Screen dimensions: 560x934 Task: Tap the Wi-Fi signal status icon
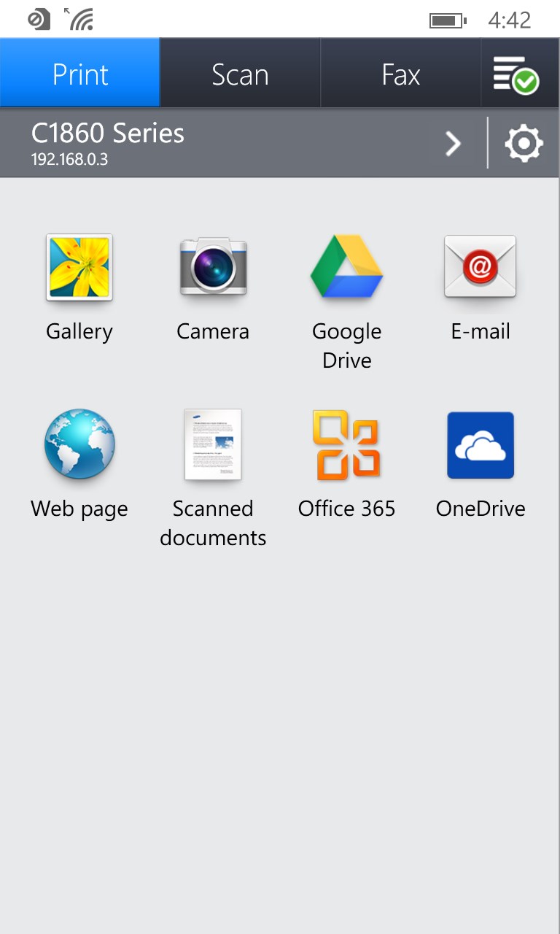79,19
